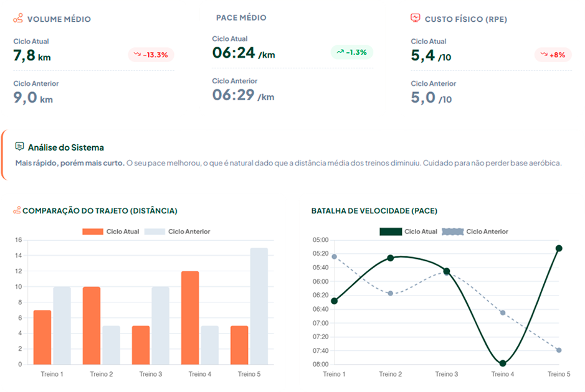Click the trend arrow in the -13.3% badge
This screenshot has width=585, height=392.
coord(137,55)
